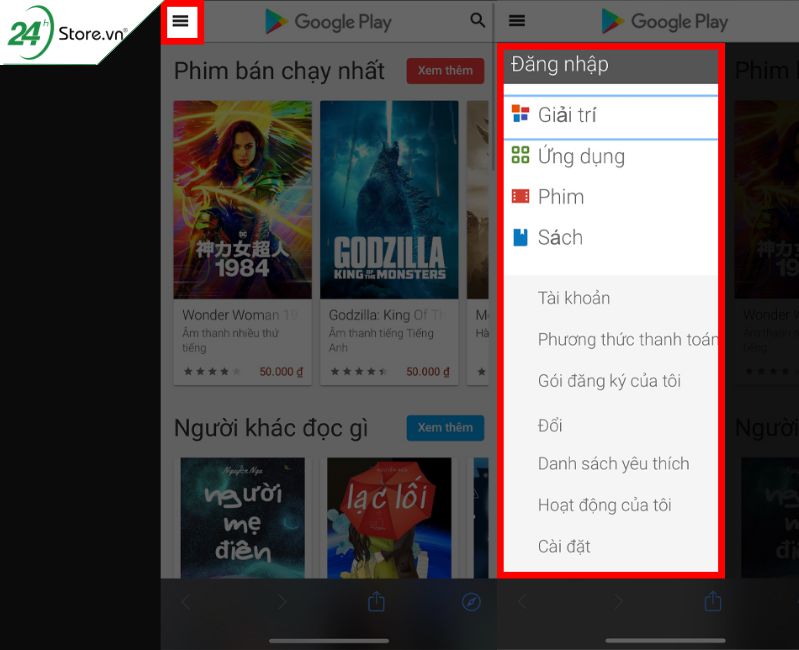Click blue Xem thêm button for books

coord(445,427)
